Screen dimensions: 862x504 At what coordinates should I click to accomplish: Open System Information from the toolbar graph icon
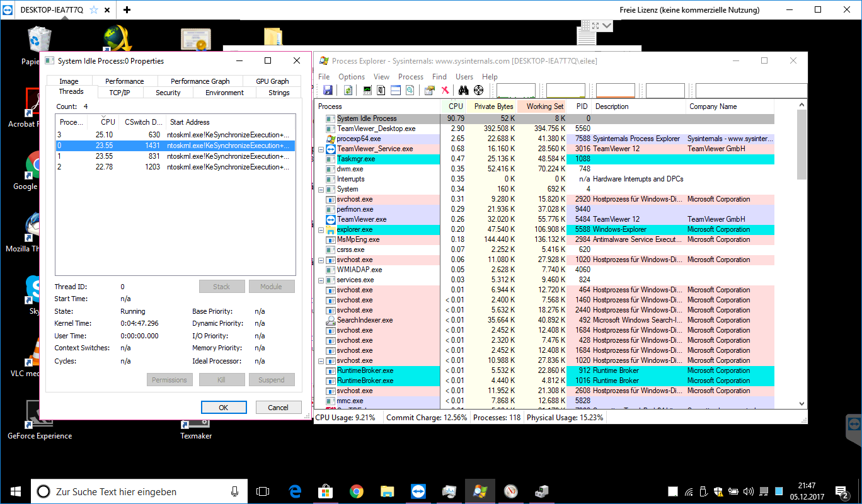(x=367, y=91)
